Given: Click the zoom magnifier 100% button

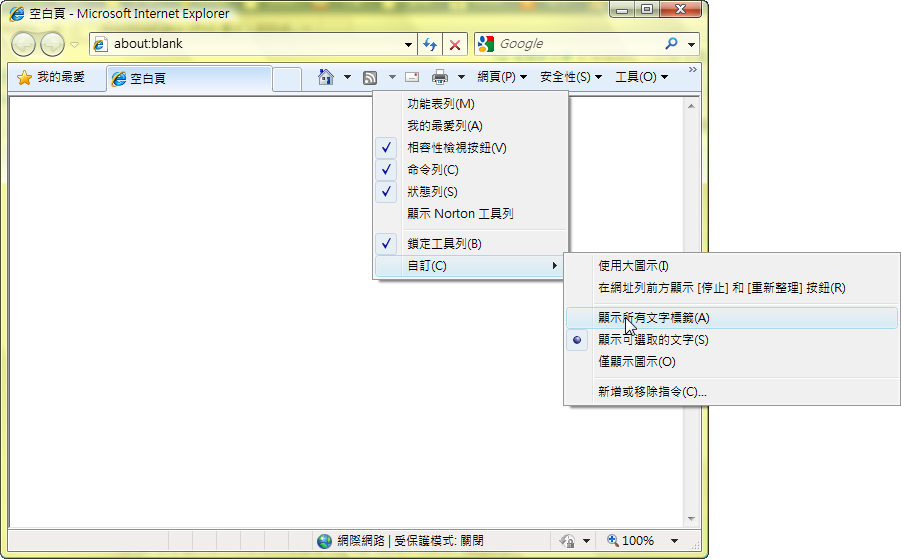Looking at the screenshot, I should pyautogui.click(x=630, y=541).
